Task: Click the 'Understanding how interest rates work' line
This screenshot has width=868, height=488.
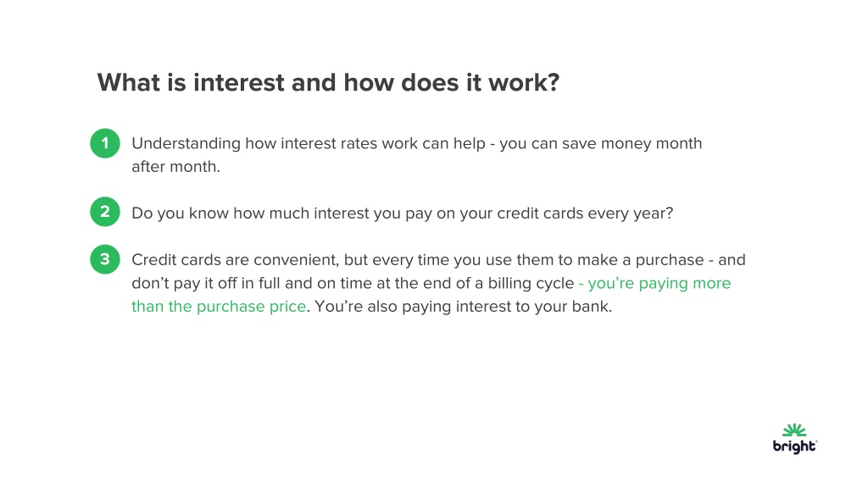Action: pyautogui.click(x=417, y=144)
